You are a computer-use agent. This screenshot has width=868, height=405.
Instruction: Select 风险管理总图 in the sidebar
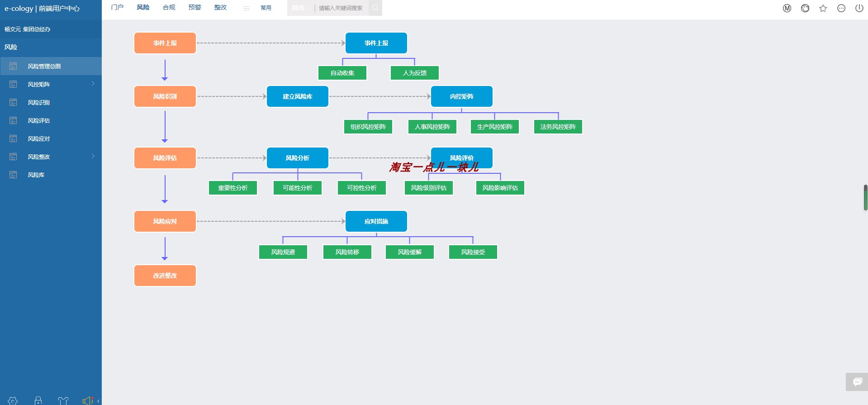point(51,66)
